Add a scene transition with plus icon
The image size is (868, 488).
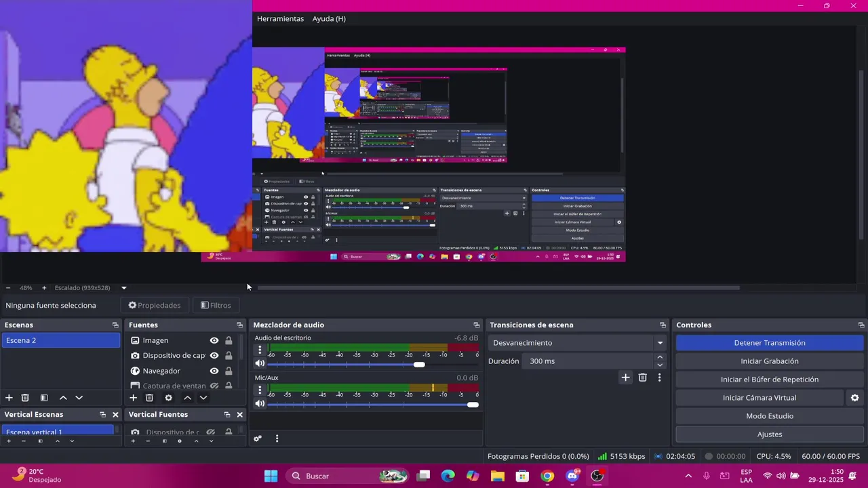pos(625,378)
